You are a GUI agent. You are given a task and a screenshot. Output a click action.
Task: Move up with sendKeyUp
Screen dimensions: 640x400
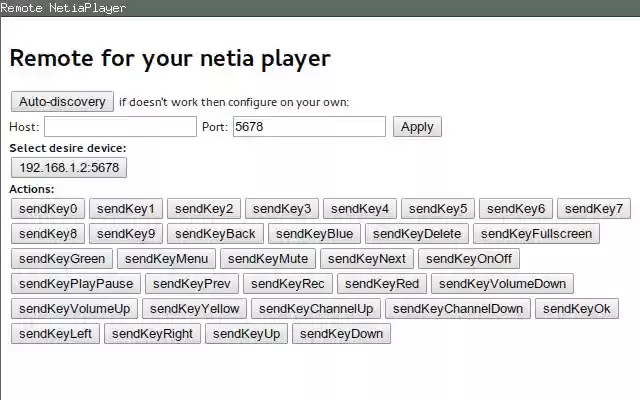click(x=246, y=333)
